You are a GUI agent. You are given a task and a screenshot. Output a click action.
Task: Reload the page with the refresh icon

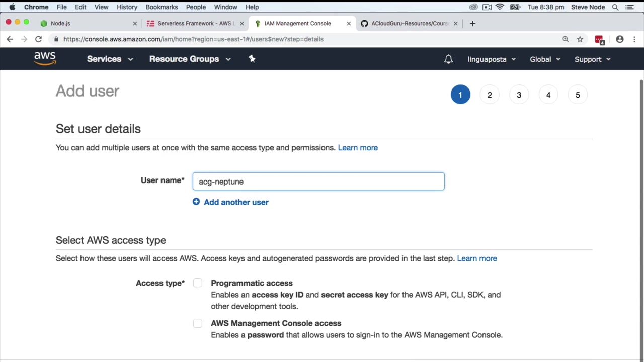coord(38,39)
